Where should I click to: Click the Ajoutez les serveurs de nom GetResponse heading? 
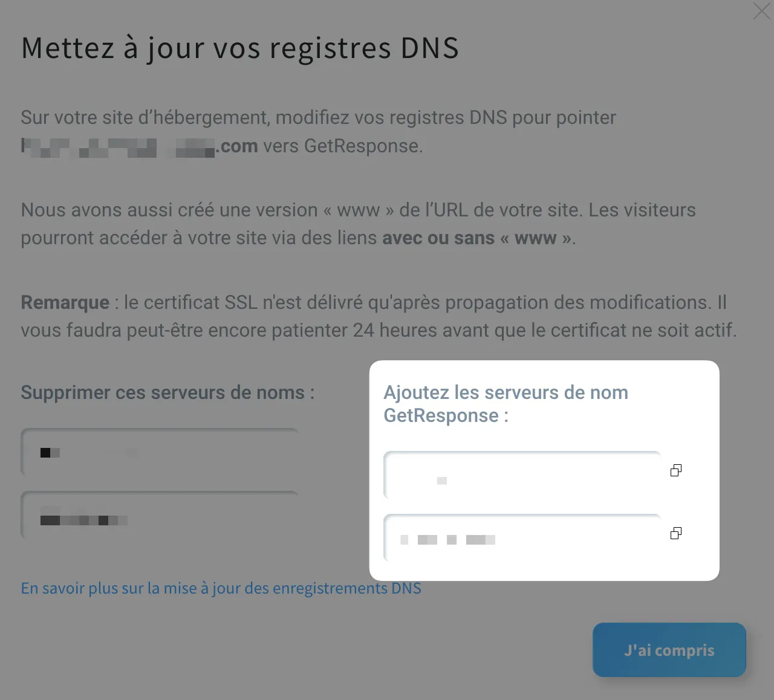pyautogui.click(x=506, y=404)
